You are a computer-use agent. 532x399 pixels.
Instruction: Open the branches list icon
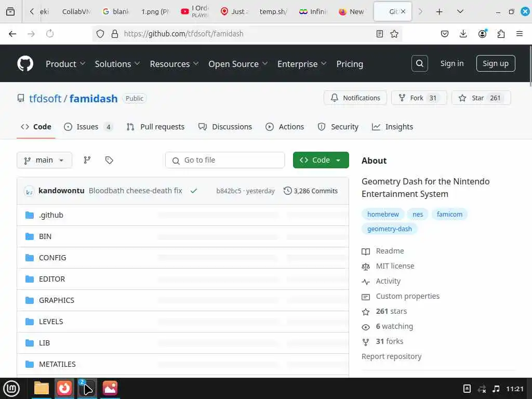pyautogui.click(x=87, y=160)
